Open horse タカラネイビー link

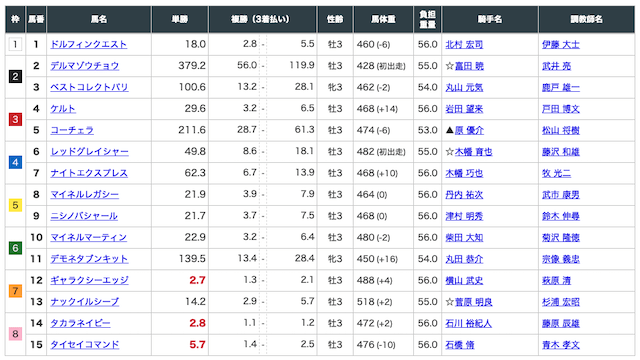(x=80, y=323)
